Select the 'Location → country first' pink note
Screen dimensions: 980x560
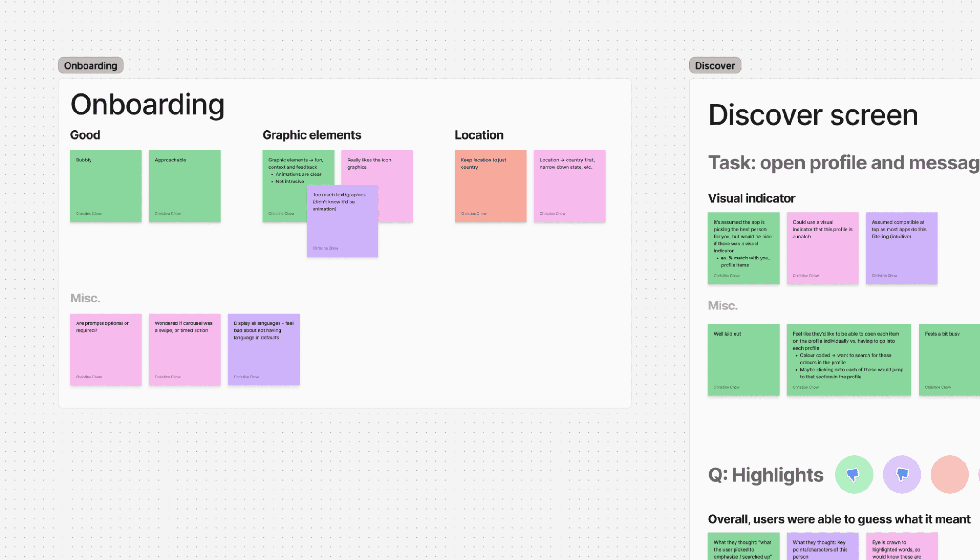(569, 186)
